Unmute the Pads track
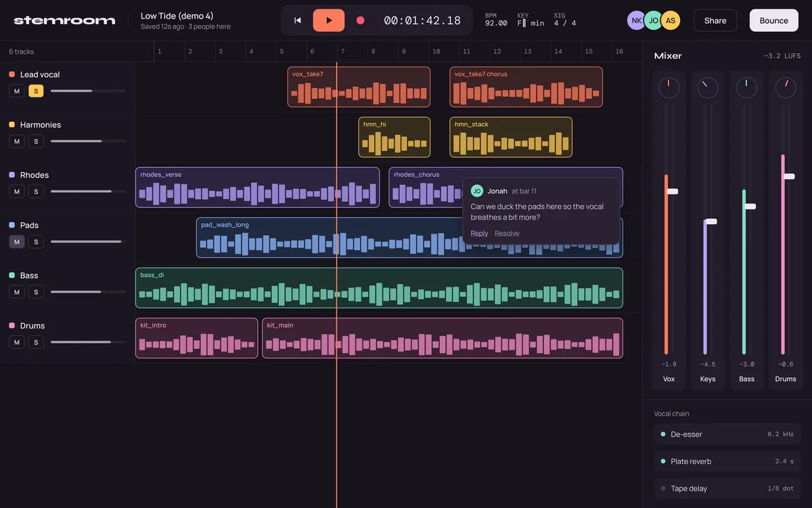Screen dimensions: 812x508 (17, 241)
